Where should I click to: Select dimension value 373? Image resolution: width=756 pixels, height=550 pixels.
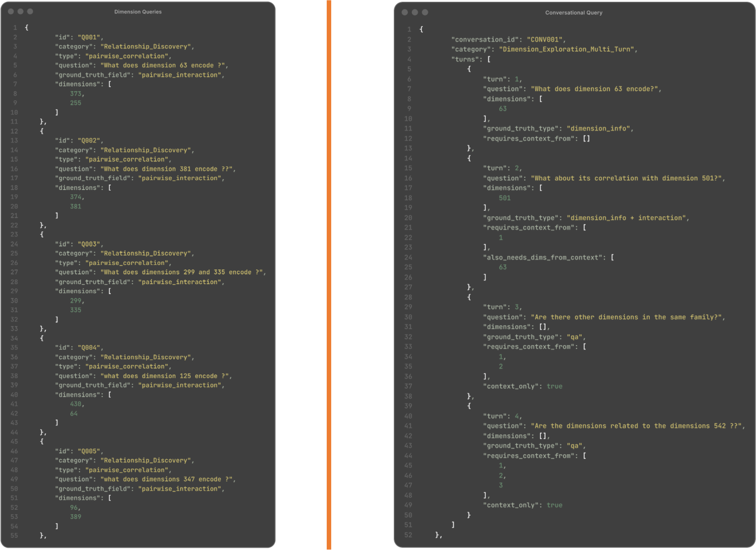point(76,94)
